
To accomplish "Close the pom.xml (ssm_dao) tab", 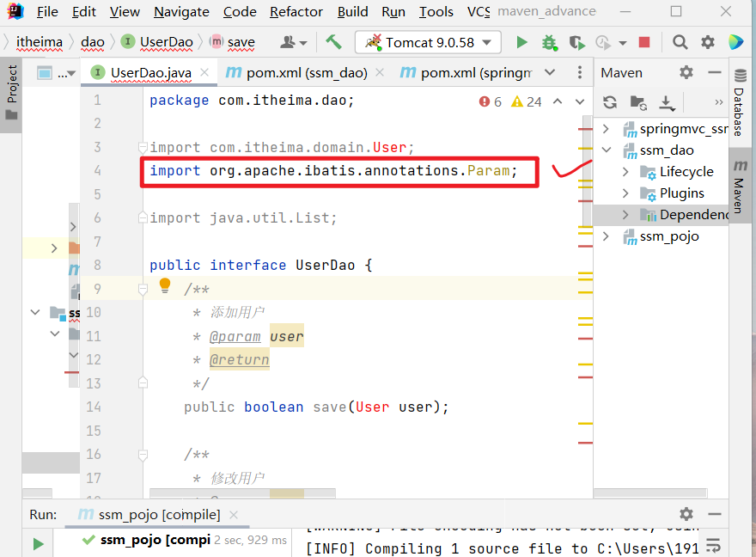I will pyautogui.click(x=380, y=72).
